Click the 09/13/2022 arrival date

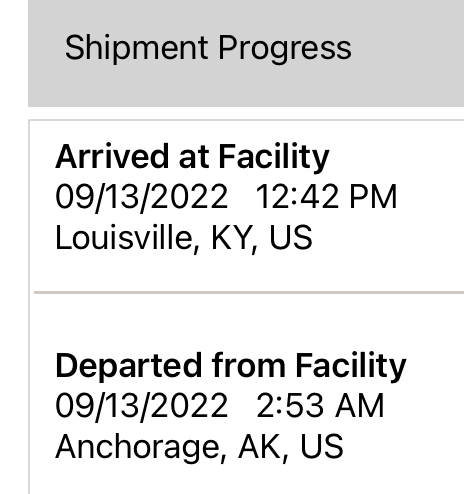142,197
